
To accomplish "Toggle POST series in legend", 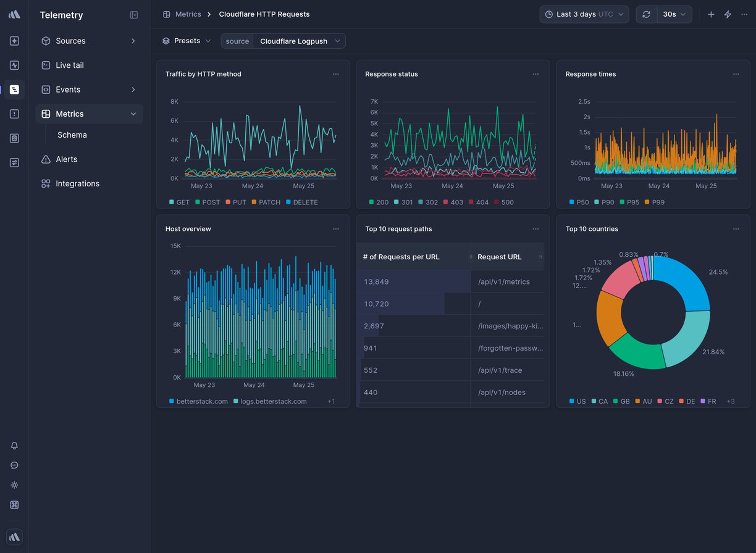I will click(x=208, y=202).
